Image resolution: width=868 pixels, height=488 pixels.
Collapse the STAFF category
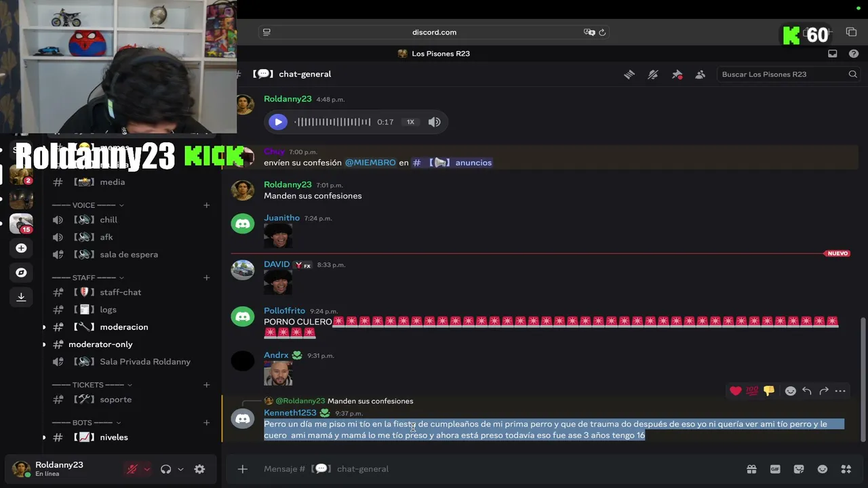tap(88, 278)
